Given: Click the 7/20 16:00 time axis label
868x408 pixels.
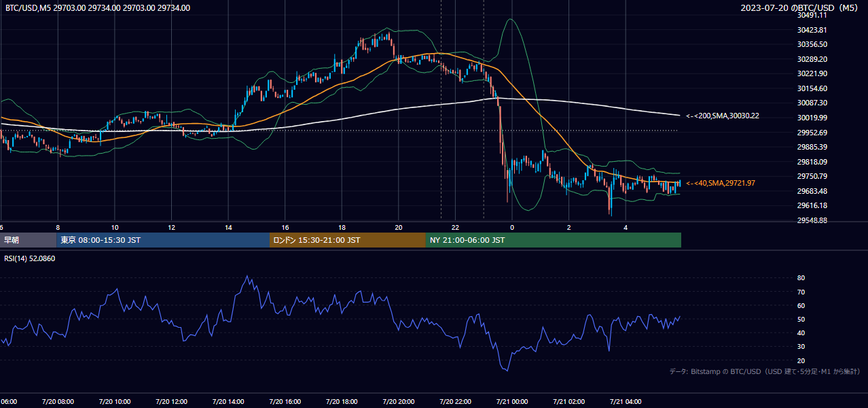Looking at the screenshot, I should tap(285, 401).
